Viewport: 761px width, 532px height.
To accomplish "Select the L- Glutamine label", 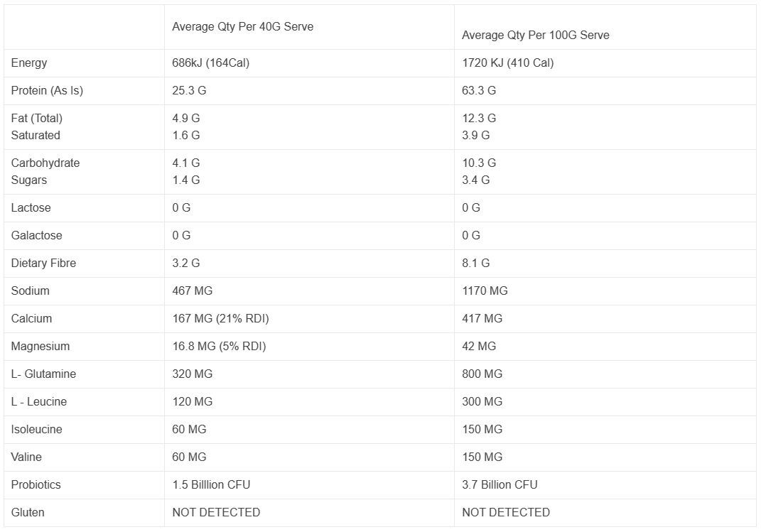I will click(43, 374).
